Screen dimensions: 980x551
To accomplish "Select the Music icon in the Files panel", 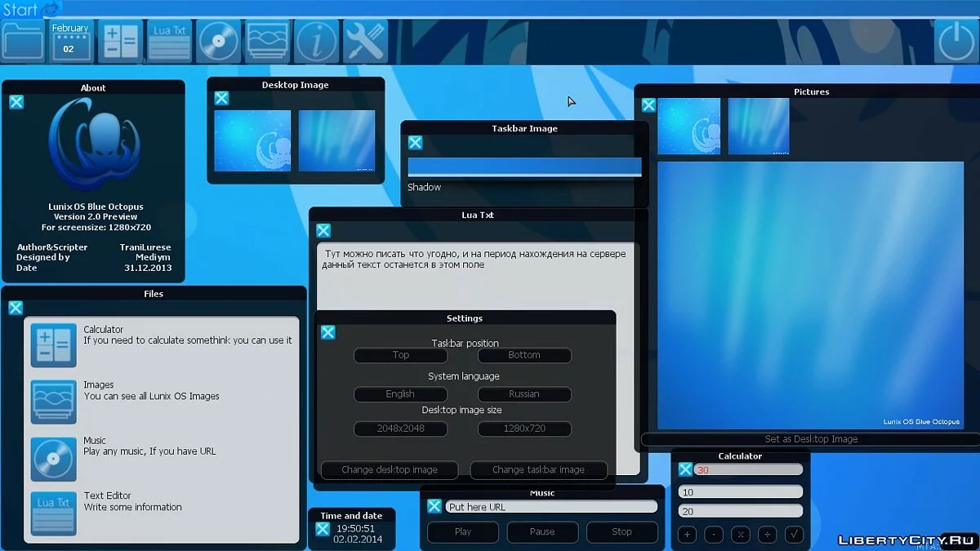I will pyautogui.click(x=53, y=459).
